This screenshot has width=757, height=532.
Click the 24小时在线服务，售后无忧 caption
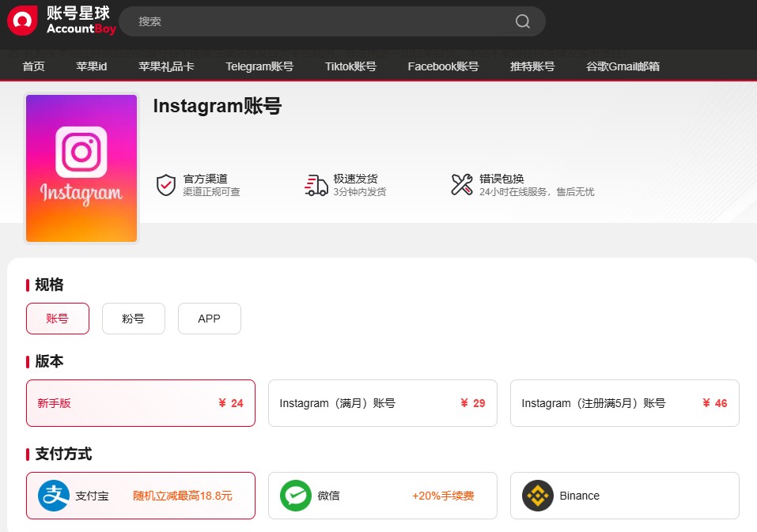click(x=537, y=192)
